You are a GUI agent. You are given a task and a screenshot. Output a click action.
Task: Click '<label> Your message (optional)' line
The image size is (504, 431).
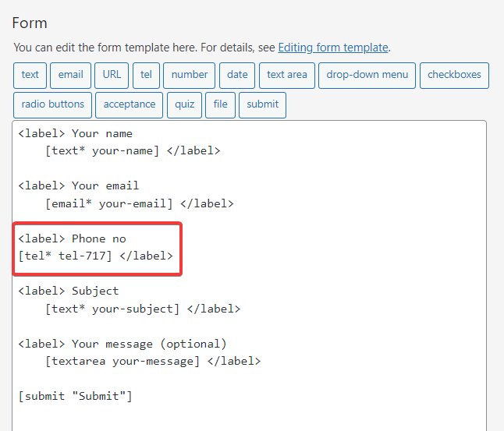tap(122, 344)
